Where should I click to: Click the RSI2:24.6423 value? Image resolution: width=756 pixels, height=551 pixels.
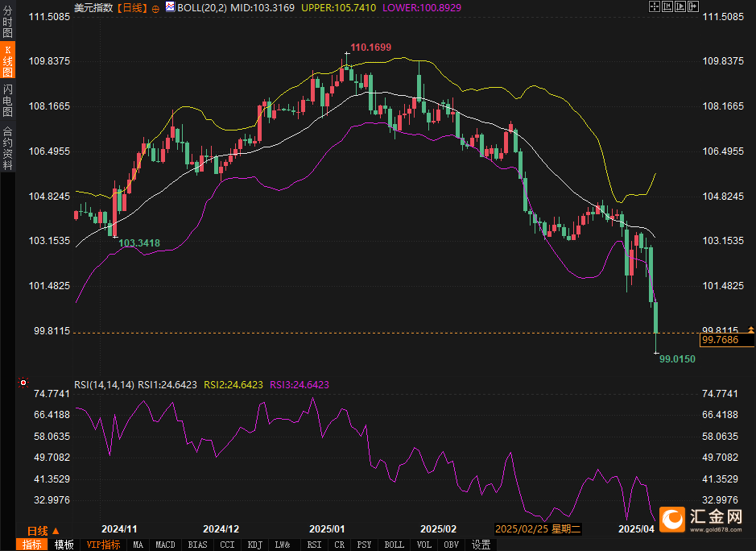point(233,384)
